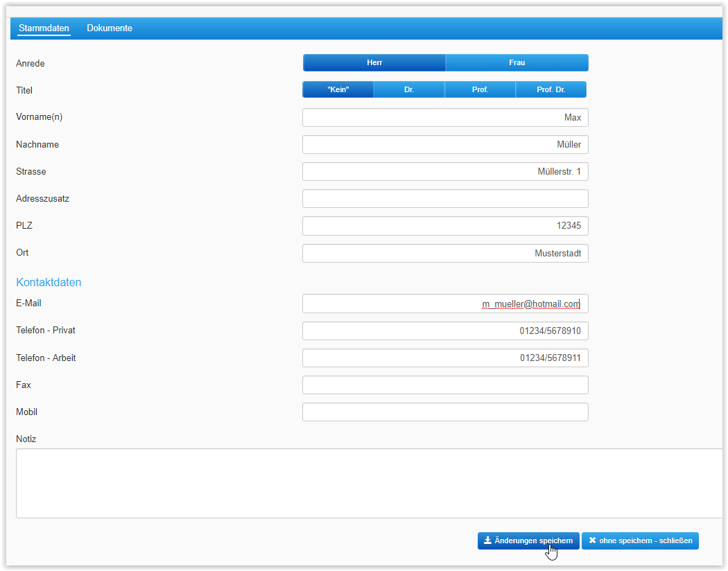728x571 pixels.
Task: Select Frau as Anrede
Action: pos(517,63)
